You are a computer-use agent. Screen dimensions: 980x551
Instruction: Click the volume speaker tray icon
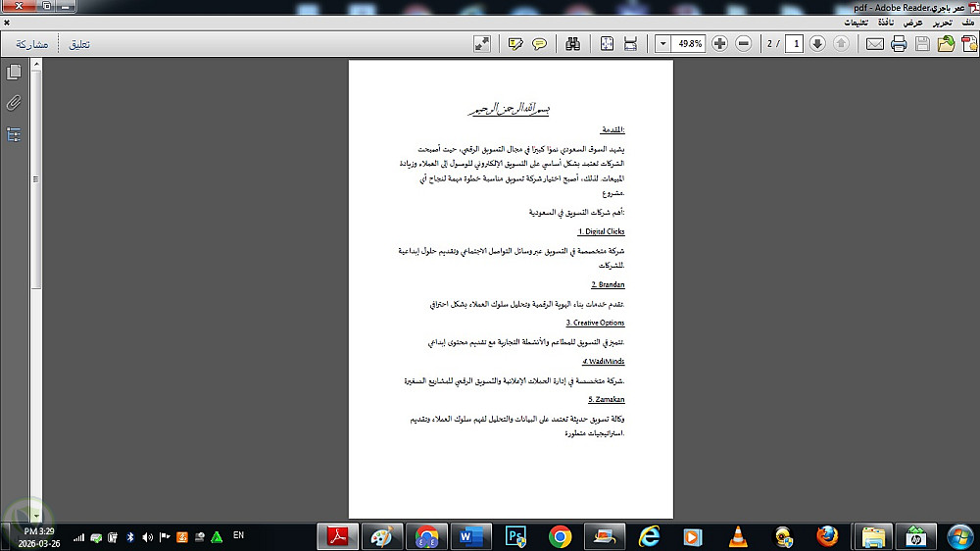click(148, 537)
